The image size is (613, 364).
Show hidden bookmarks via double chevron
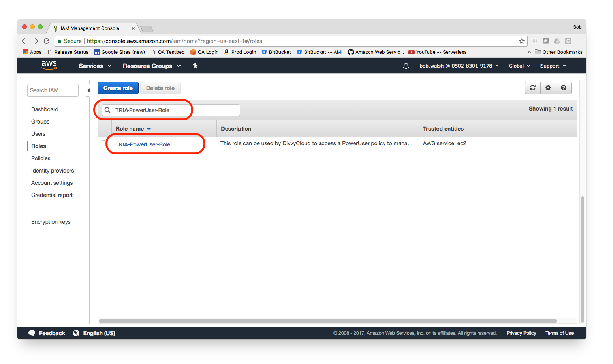(529, 52)
